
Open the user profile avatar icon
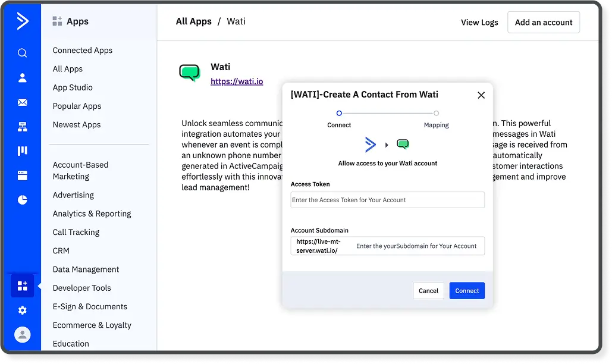click(22, 335)
